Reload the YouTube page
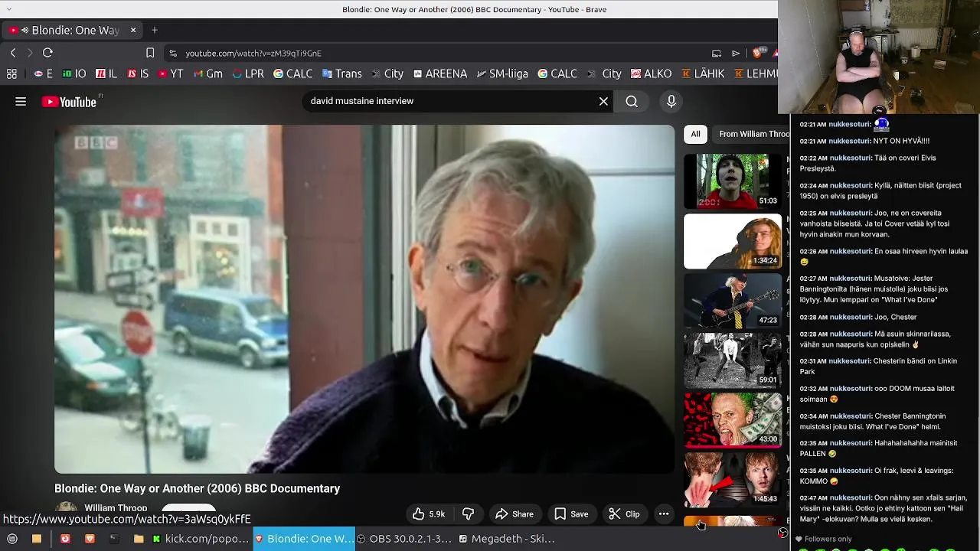 click(47, 53)
